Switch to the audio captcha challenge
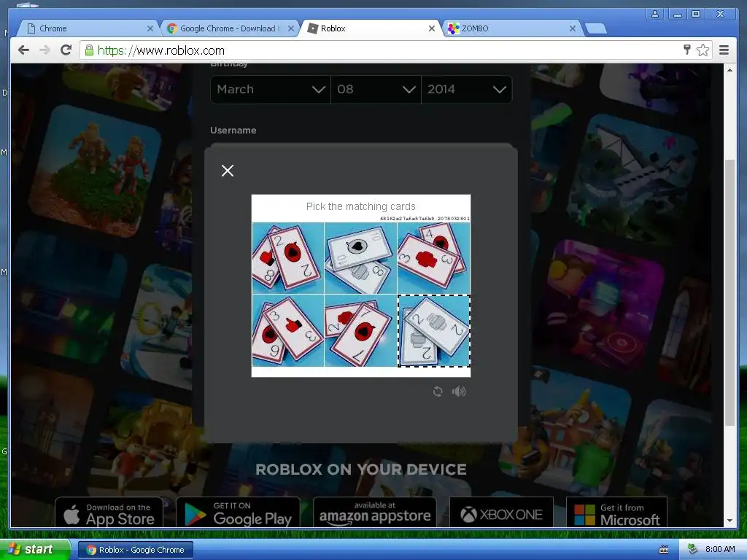The width and height of the screenshot is (747, 560). [459, 392]
